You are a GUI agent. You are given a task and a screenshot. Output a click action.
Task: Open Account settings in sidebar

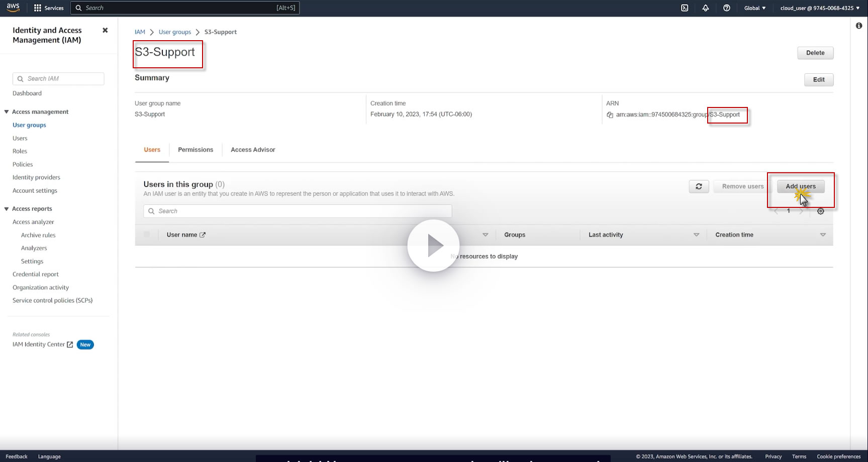tap(35, 190)
